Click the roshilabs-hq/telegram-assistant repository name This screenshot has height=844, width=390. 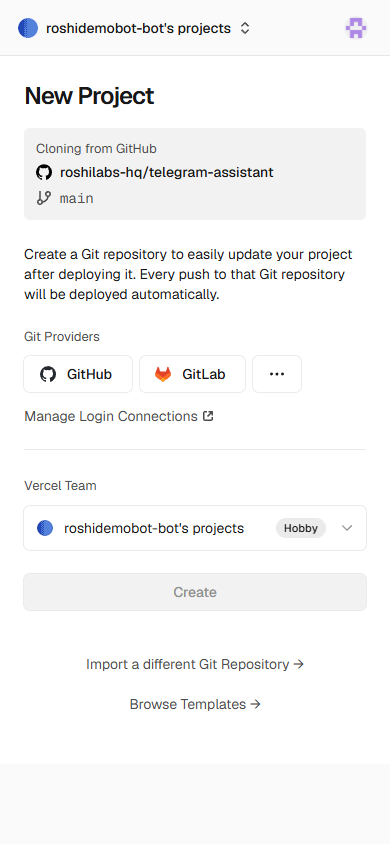pos(167,173)
